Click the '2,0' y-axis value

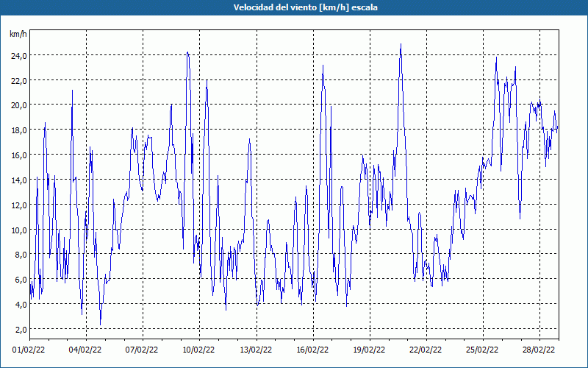[x=21, y=329]
